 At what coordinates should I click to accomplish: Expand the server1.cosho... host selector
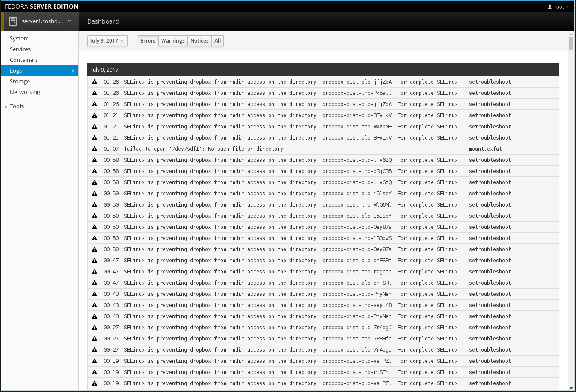[40, 21]
